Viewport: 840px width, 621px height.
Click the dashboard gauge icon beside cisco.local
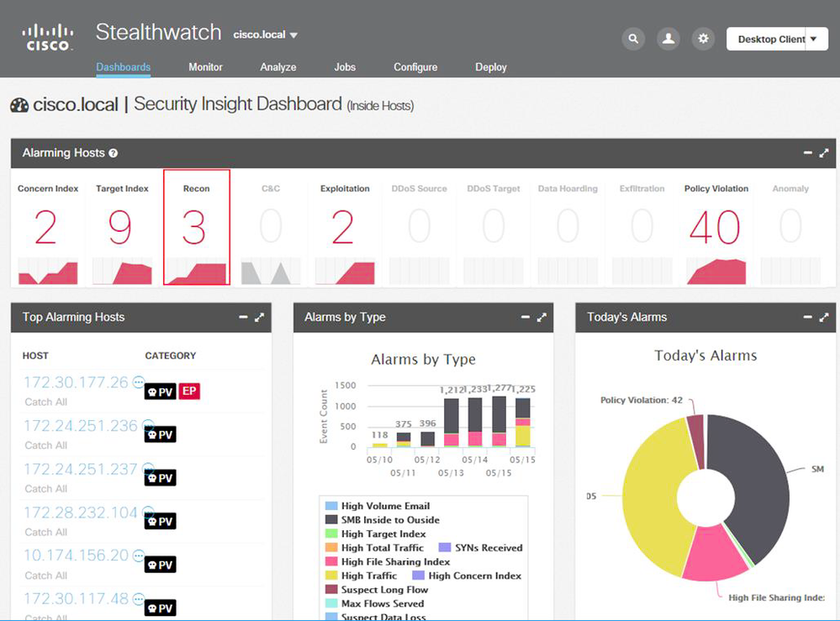point(19,105)
